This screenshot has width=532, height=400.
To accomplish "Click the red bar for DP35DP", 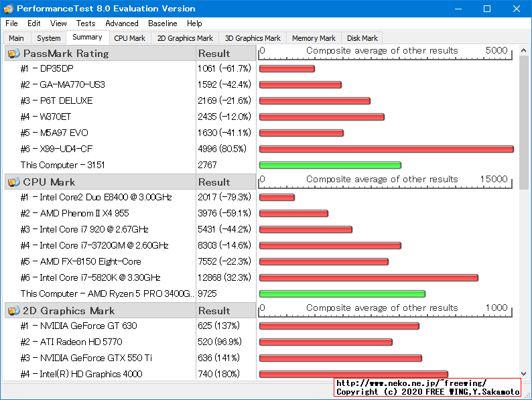I will click(x=287, y=69).
